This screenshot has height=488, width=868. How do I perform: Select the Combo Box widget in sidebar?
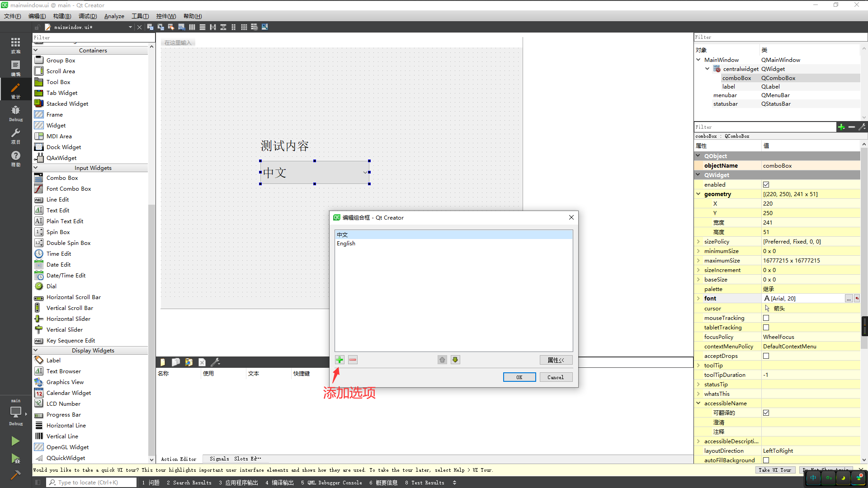[62, 178]
